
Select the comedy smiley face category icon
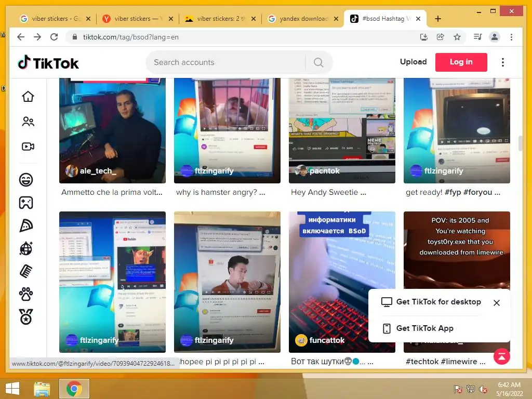(x=26, y=179)
